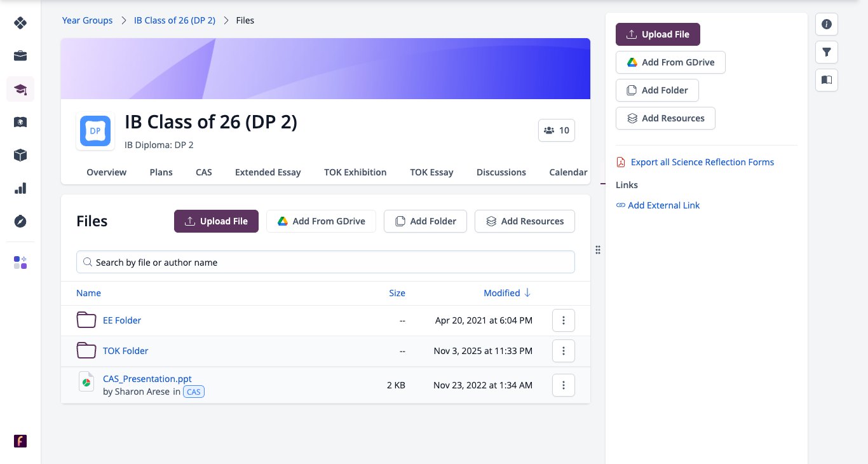The height and width of the screenshot is (464, 868).
Task: Open the 3D cube sidebar icon
Action: coord(20,155)
